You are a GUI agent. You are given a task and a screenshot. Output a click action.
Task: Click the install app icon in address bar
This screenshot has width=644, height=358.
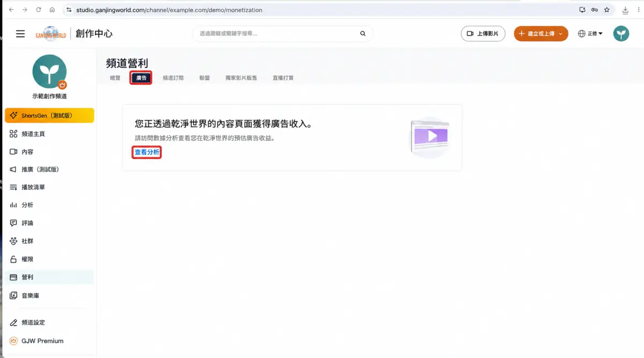tap(582, 10)
